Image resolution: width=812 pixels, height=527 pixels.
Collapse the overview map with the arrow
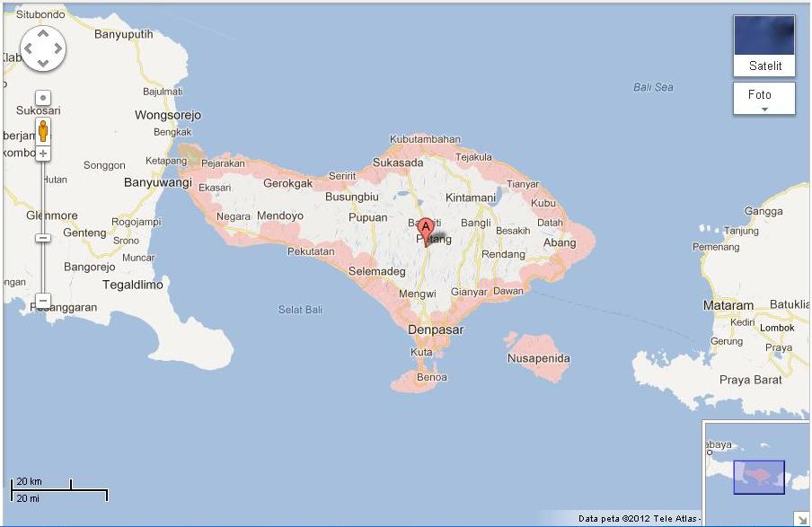pos(801,519)
